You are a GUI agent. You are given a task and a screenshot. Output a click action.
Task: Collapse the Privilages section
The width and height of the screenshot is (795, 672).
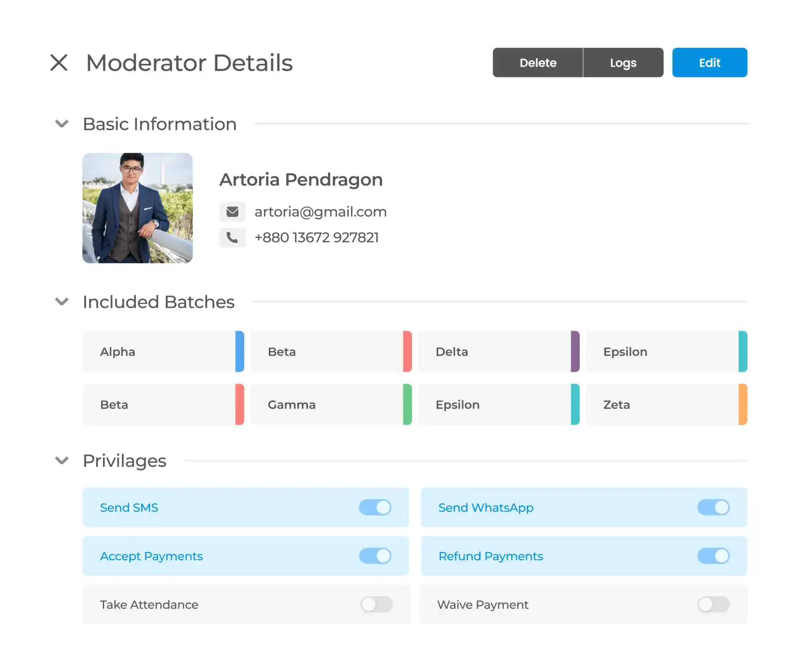(x=62, y=461)
